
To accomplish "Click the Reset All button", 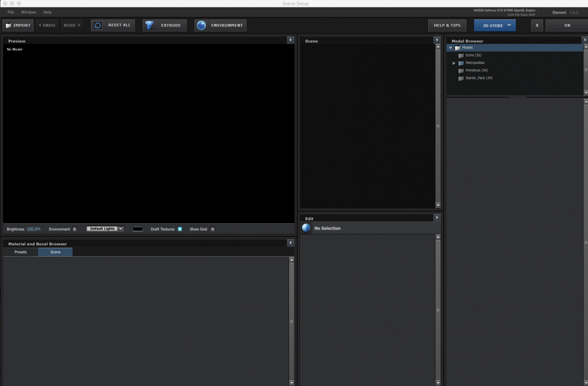I will point(119,25).
